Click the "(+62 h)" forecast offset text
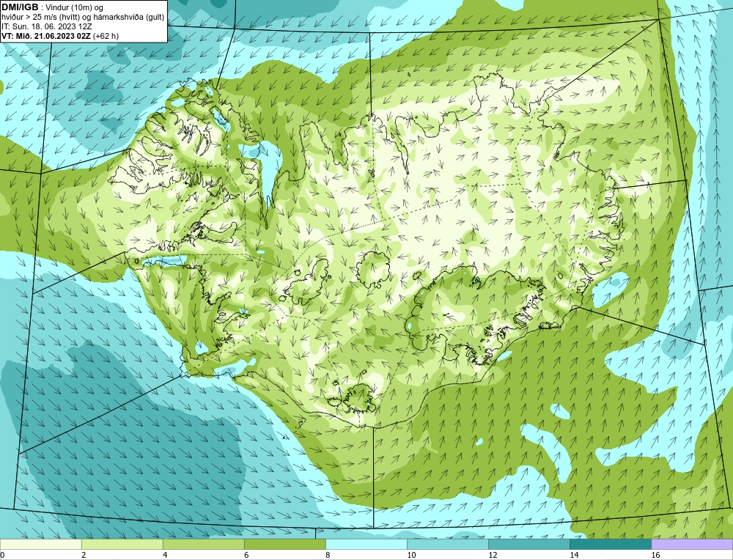Screen dimensions: 733x560 pos(106,36)
